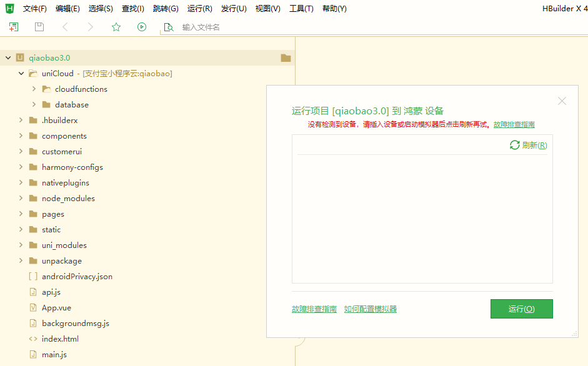588x366 pixels.
Task: Select the api.js file
Action: (51, 292)
